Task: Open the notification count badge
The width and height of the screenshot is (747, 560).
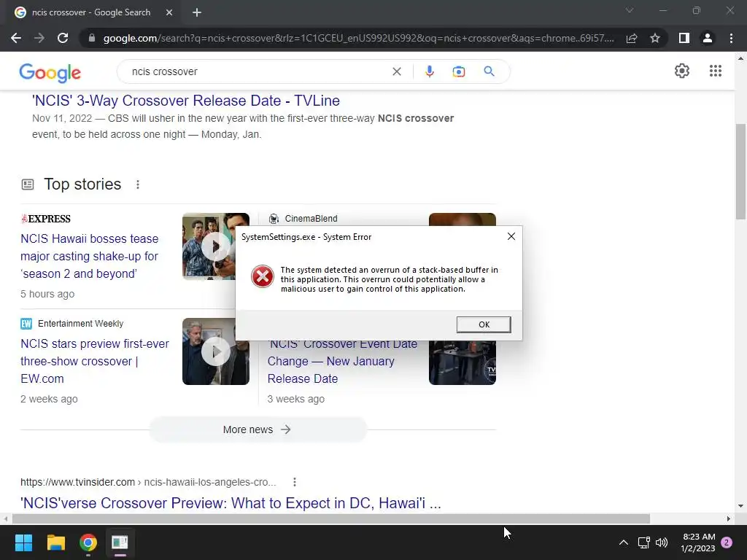Action: pos(727,542)
